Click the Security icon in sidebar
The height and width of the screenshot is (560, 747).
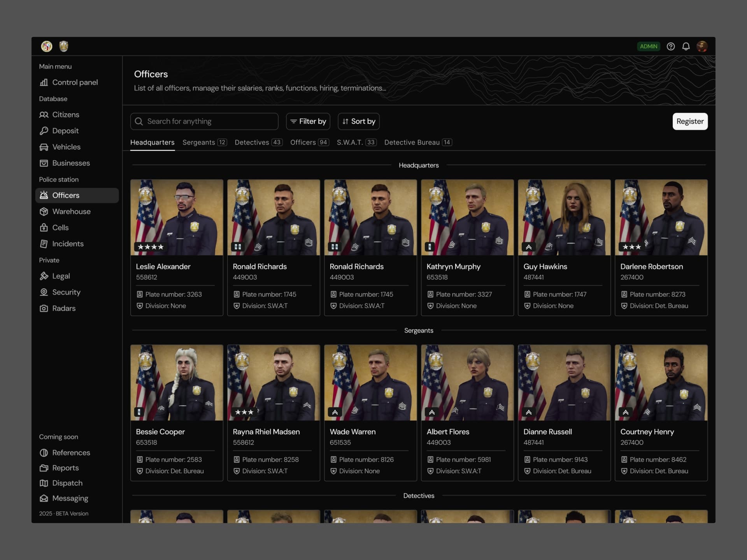tap(44, 292)
